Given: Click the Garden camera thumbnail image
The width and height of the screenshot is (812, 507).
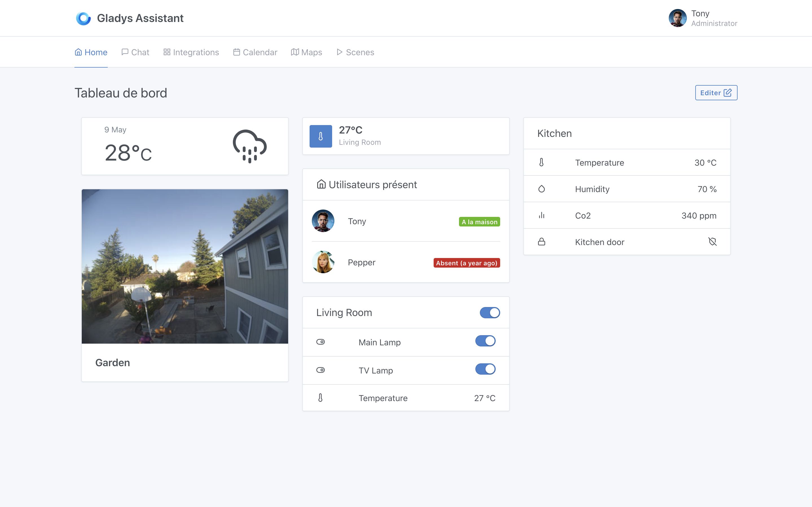Looking at the screenshot, I should (x=185, y=266).
